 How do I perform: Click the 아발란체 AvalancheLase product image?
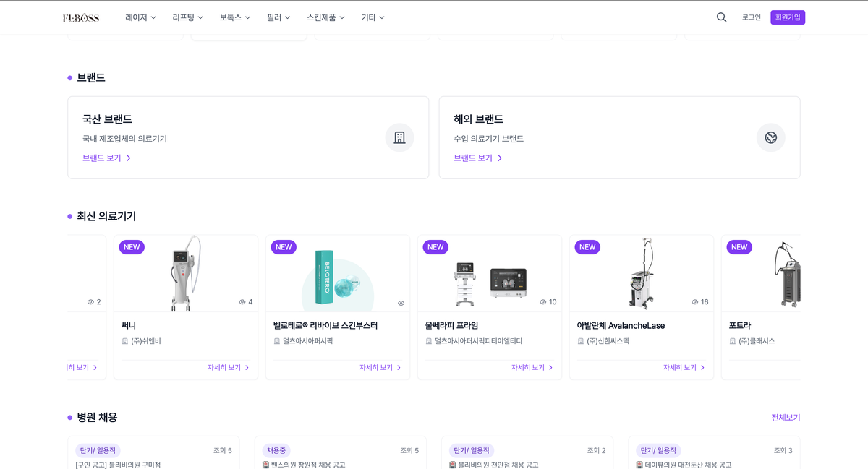640,273
